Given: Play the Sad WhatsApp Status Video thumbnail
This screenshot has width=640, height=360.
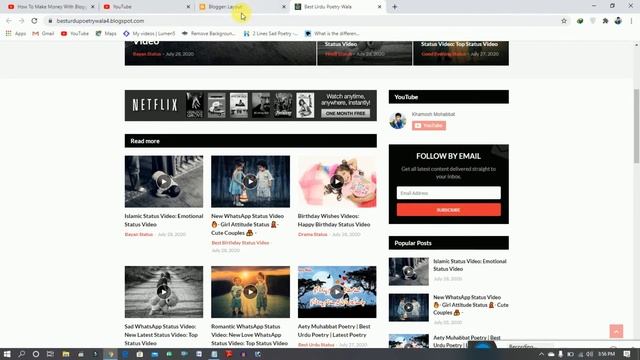Looking at the screenshot, I should (164, 292).
